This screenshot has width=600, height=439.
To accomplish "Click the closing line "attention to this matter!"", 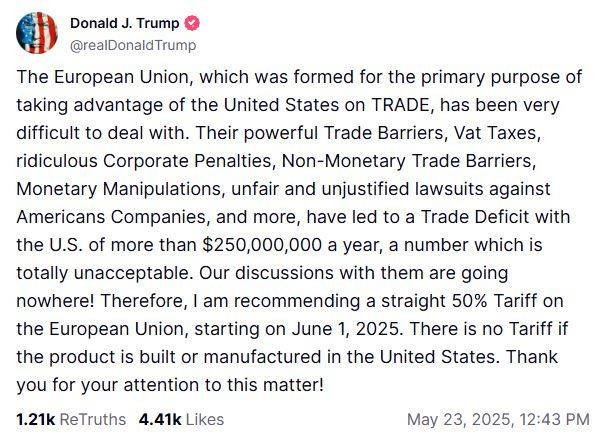I will point(223,385).
